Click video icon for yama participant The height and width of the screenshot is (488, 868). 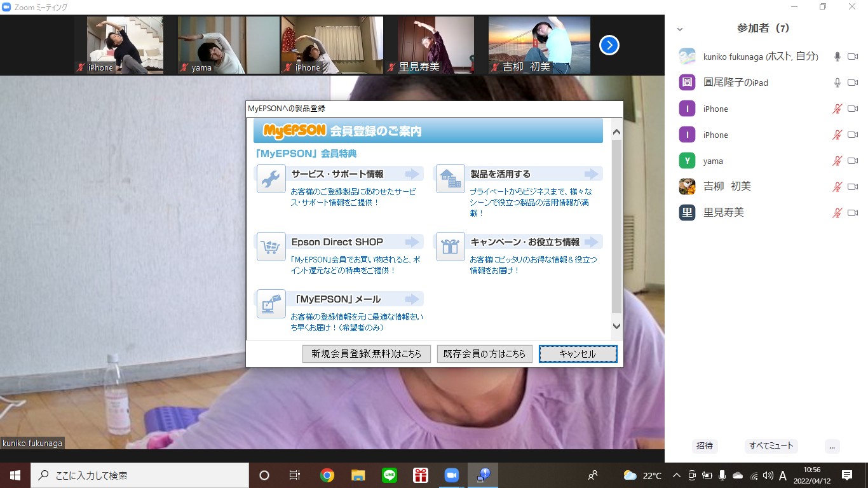(853, 161)
